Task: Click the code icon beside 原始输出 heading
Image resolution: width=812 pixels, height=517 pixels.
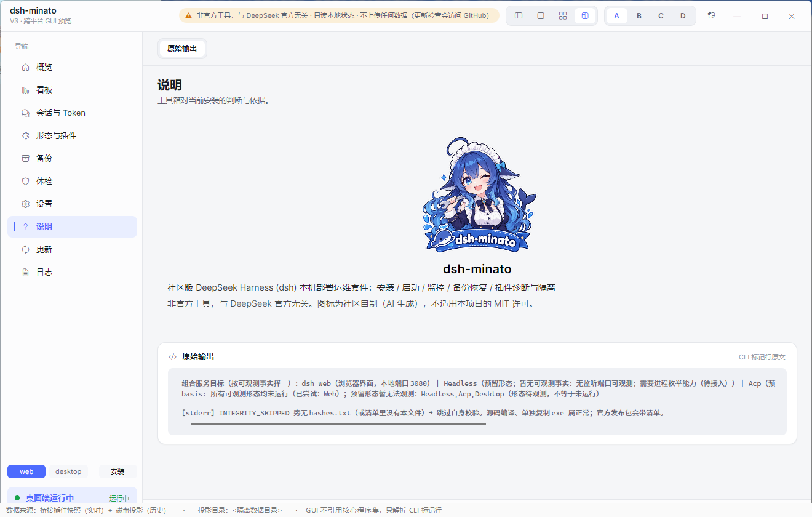Action: [x=173, y=356]
